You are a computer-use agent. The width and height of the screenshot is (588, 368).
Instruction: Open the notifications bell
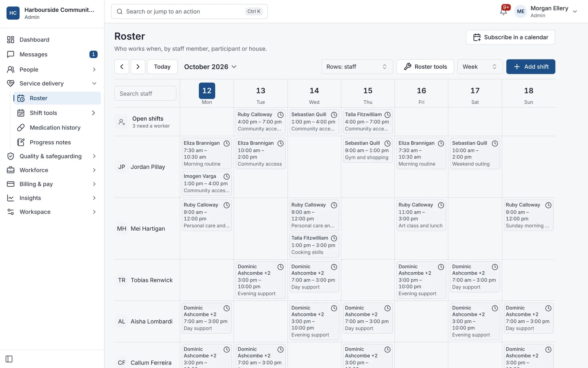point(503,11)
